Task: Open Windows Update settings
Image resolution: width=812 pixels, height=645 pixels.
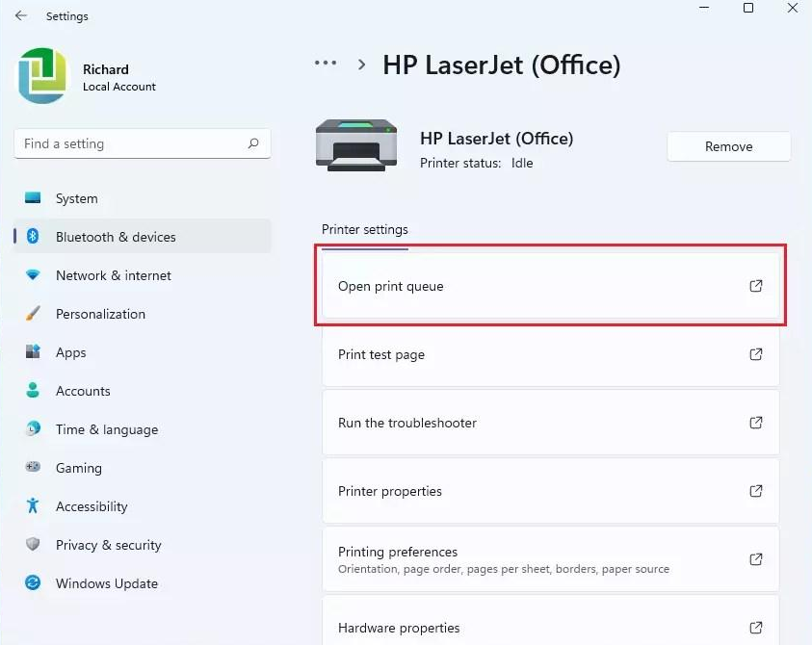Action: pos(143,582)
